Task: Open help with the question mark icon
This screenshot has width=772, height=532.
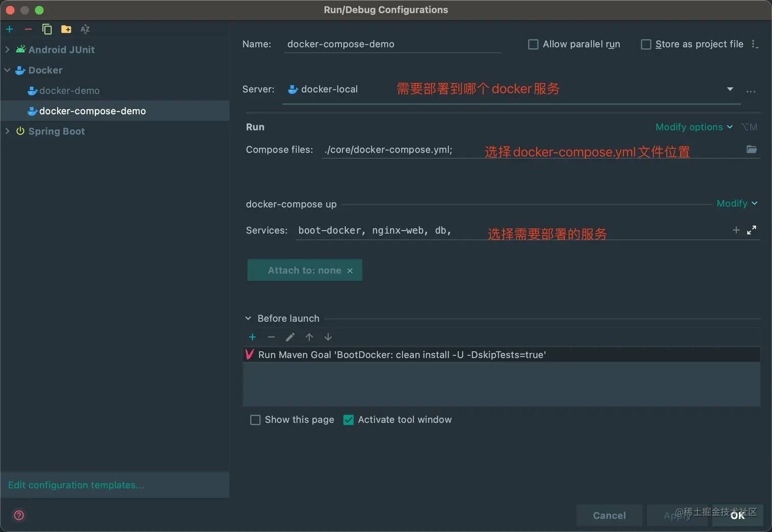Action: tap(19, 515)
